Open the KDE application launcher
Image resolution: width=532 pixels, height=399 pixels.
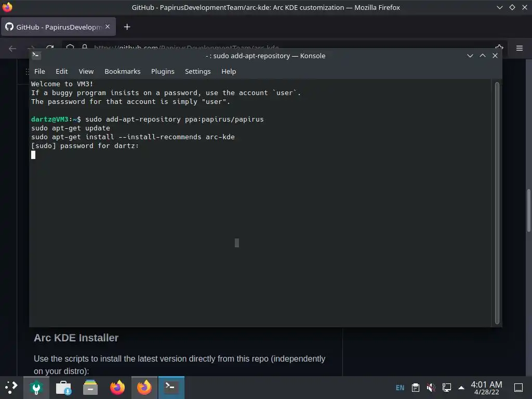pyautogui.click(x=11, y=388)
